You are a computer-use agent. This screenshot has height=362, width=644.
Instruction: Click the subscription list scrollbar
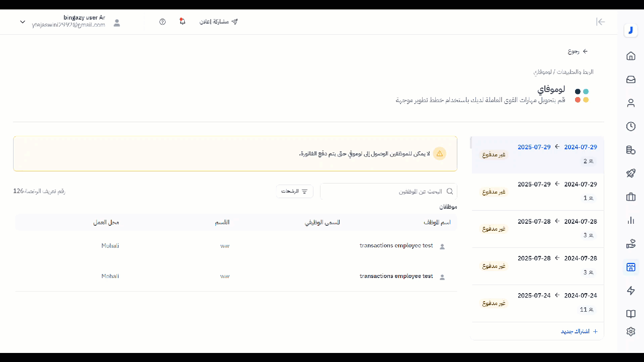click(471, 143)
